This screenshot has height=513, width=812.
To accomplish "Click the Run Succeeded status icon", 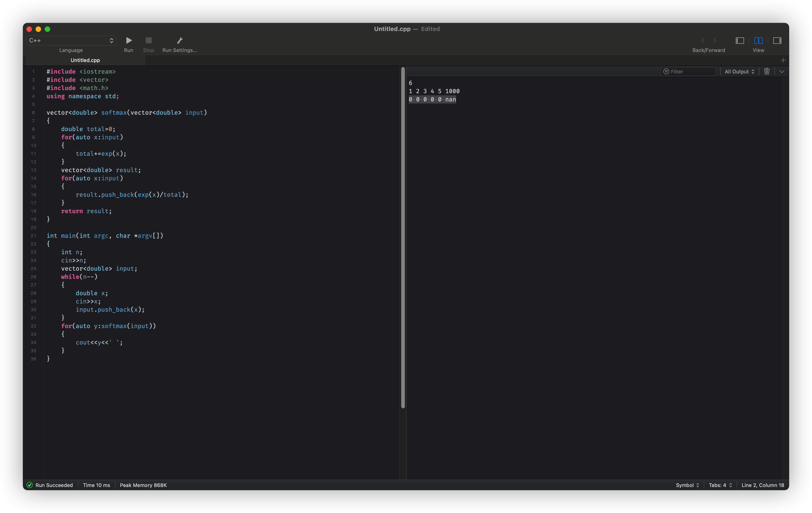I will 30,485.
